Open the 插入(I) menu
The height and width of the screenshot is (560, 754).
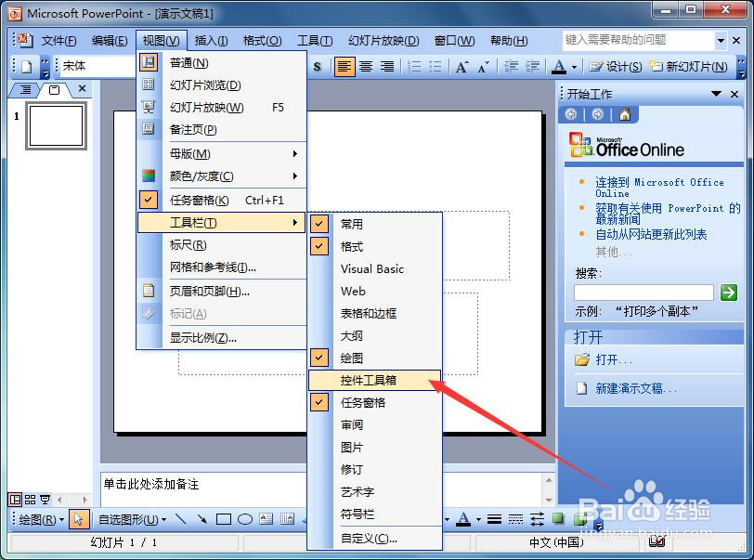point(211,41)
